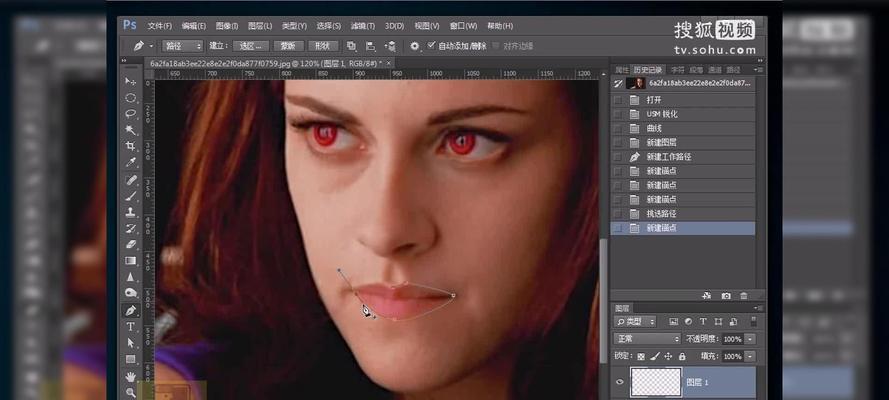The height and width of the screenshot is (400, 889).
Task: Filter layers by smart object kind
Action: [733, 321]
